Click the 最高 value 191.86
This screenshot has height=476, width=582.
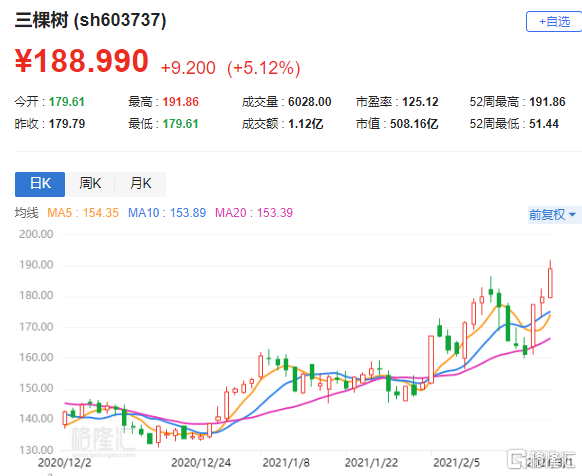click(x=180, y=102)
